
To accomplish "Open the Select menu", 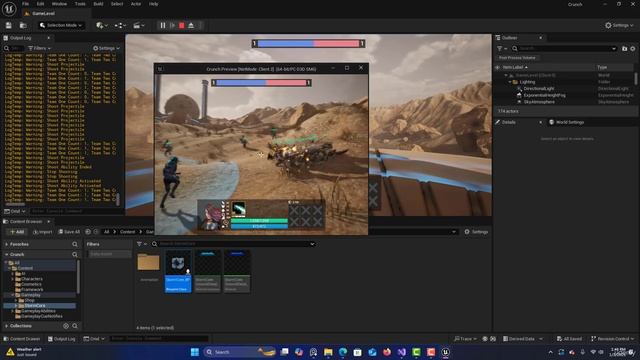I will pos(117,4).
